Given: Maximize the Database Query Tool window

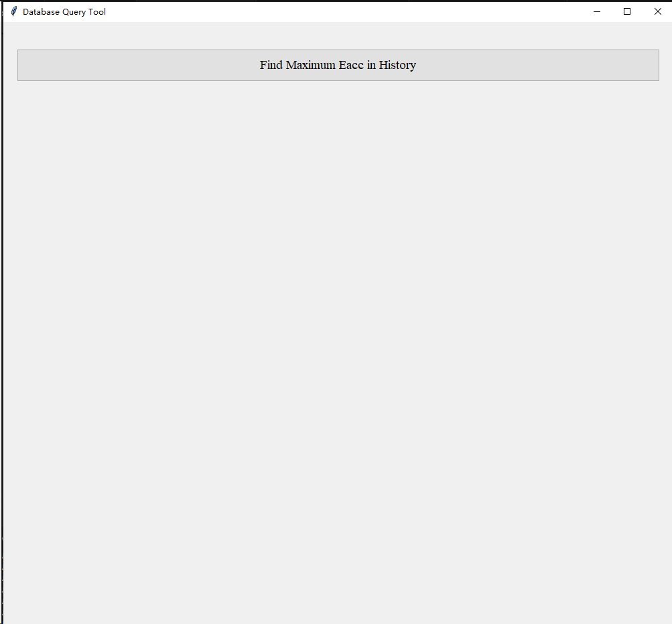Looking at the screenshot, I should pyautogui.click(x=627, y=11).
